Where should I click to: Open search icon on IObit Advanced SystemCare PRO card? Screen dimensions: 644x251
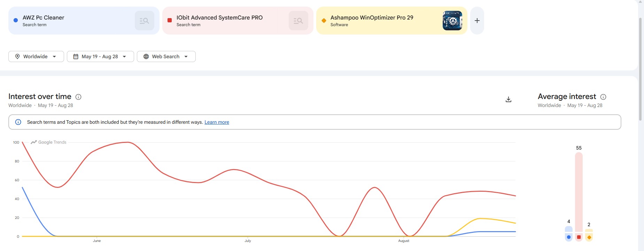coord(298,21)
